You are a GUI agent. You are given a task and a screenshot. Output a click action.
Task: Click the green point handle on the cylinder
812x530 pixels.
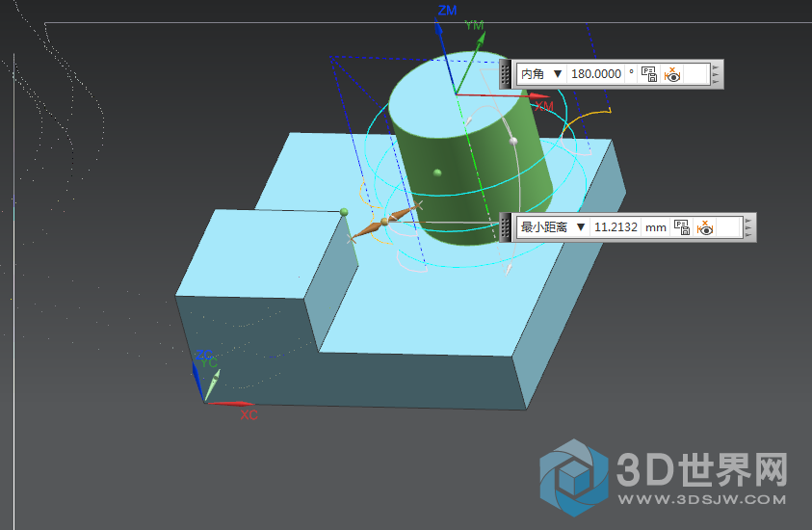click(x=437, y=172)
